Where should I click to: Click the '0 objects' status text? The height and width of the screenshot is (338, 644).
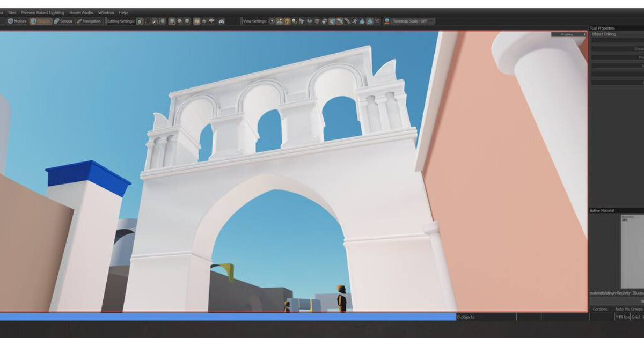(465, 317)
